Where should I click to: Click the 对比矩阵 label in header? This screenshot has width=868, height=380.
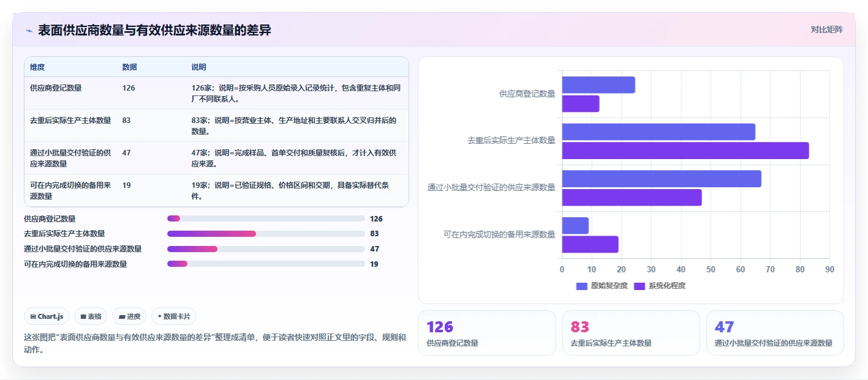[x=826, y=29]
